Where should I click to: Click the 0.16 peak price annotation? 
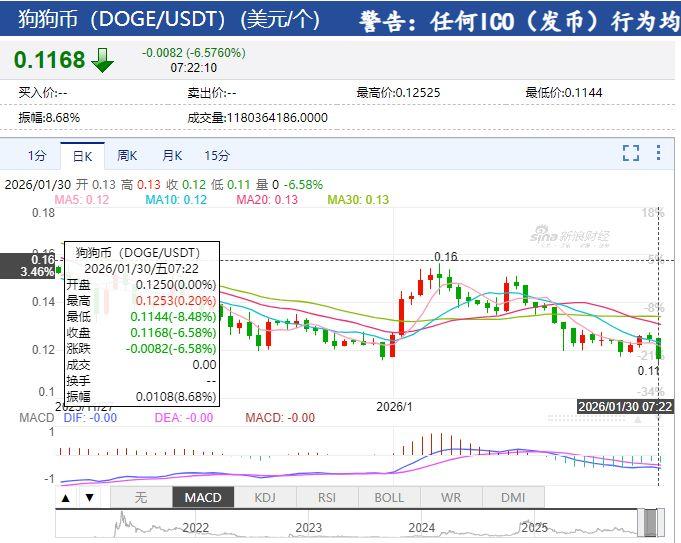[446, 256]
